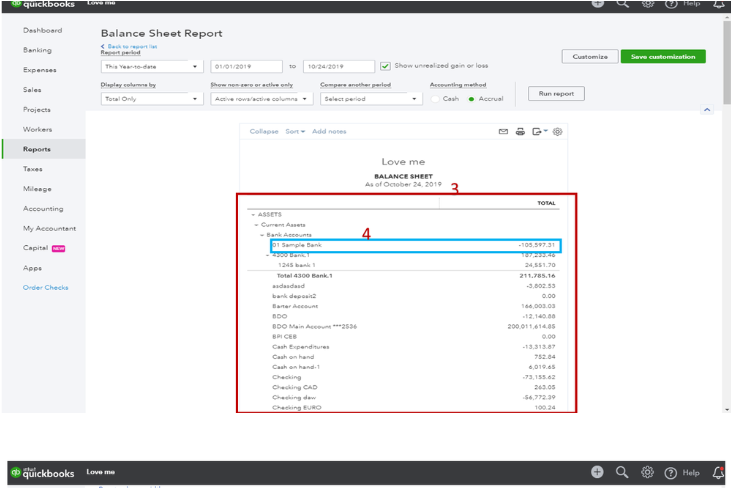
Task: Open the Select period comparison dropdown
Action: click(x=371, y=99)
